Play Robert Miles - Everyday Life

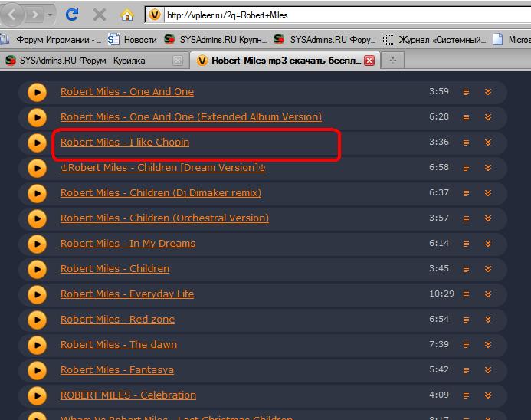click(37, 294)
